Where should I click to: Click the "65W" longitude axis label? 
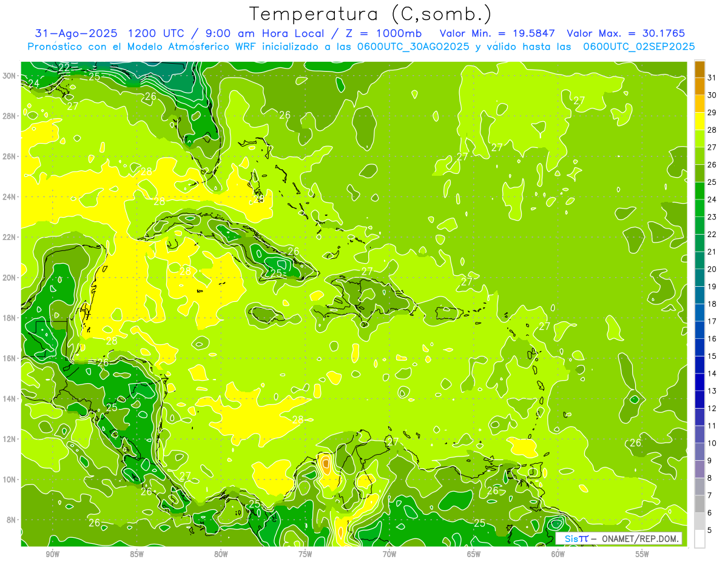coord(474,554)
